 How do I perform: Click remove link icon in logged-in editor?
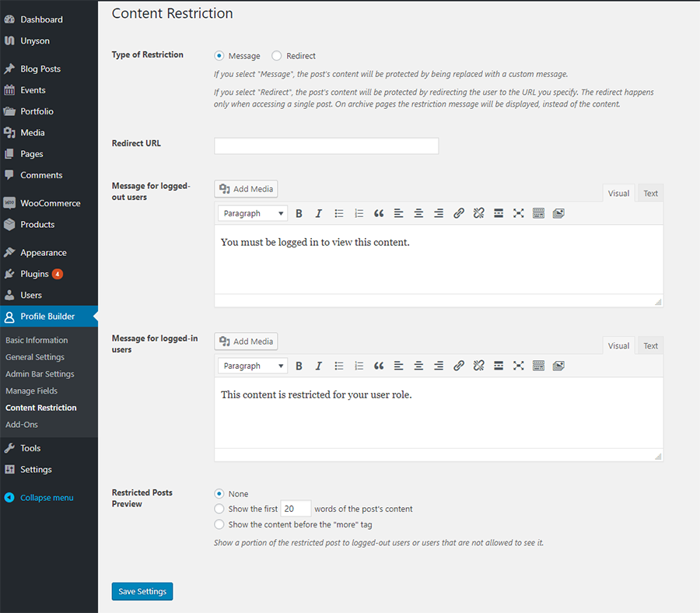click(x=478, y=366)
